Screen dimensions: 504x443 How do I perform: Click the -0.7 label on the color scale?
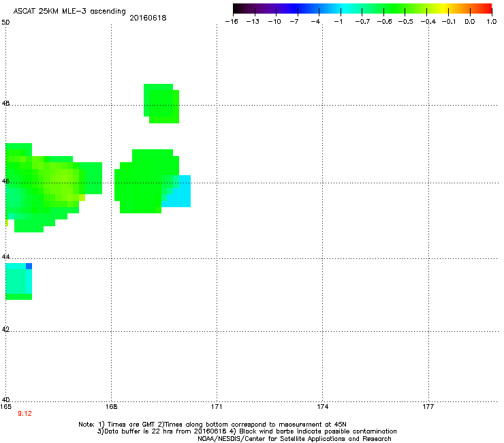click(362, 22)
